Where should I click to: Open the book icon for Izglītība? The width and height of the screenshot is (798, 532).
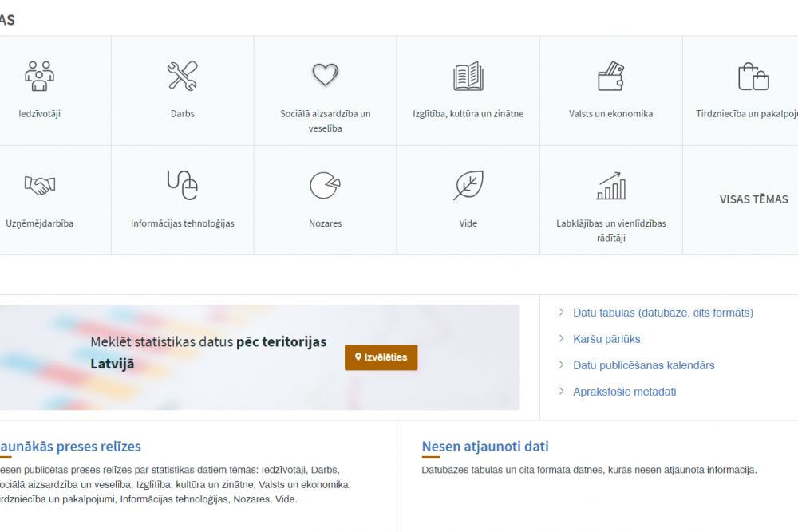[468, 76]
